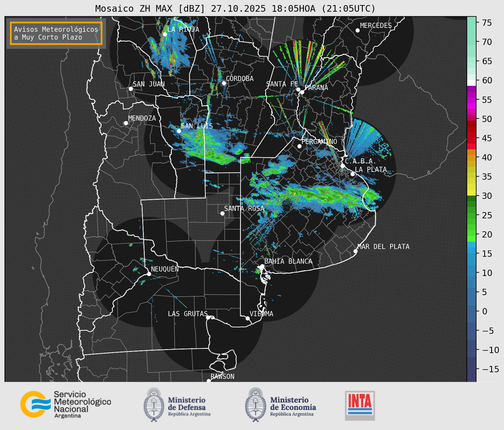Click the NEUQUÉN city marker dot
The width and height of the screenshot is (504, 430).
[x=149, y=274]
